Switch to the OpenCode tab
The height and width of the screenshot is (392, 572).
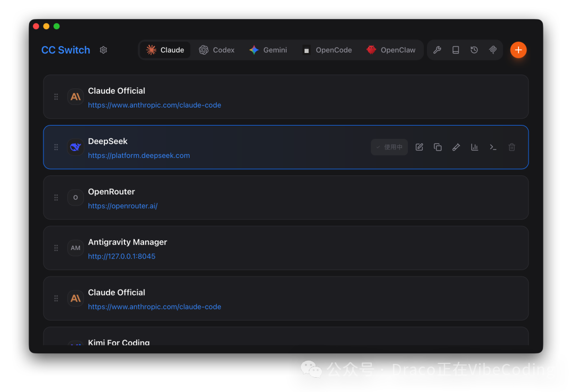click(327, 50)
